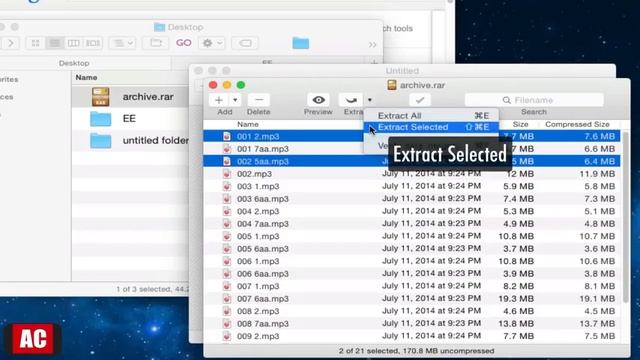Switch Finder to column view
Screen dimensions: 640x360
(73, 43)
